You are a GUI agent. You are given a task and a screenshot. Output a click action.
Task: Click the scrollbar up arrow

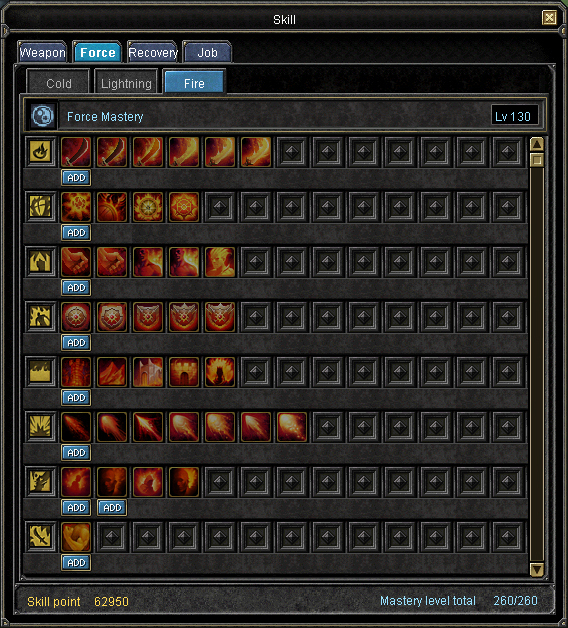(537, 144)
